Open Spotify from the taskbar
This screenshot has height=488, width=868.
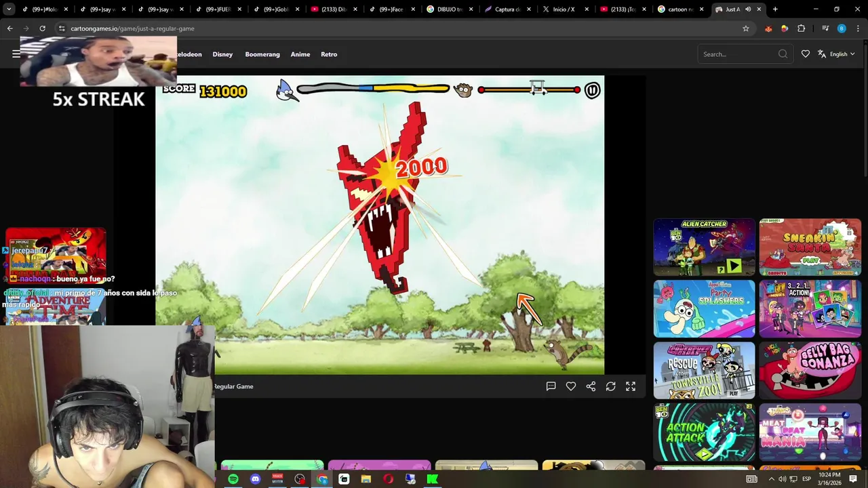(233, 479)
